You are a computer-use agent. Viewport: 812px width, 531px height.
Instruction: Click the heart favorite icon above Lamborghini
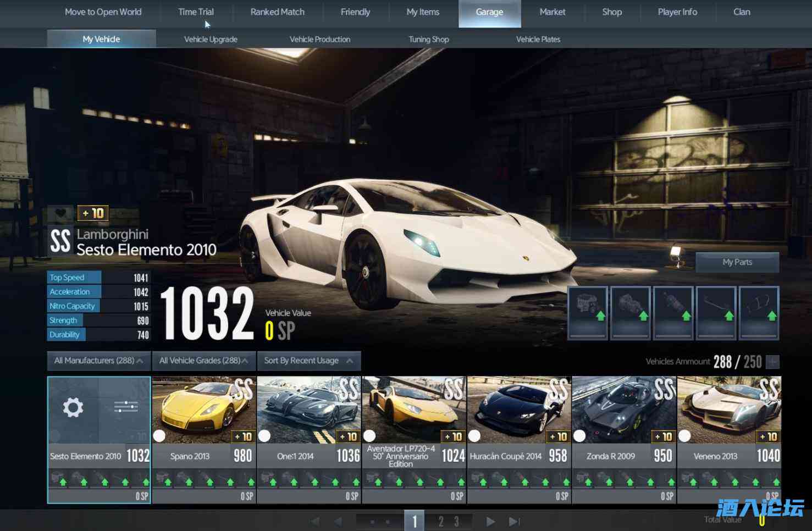[60, 213]
